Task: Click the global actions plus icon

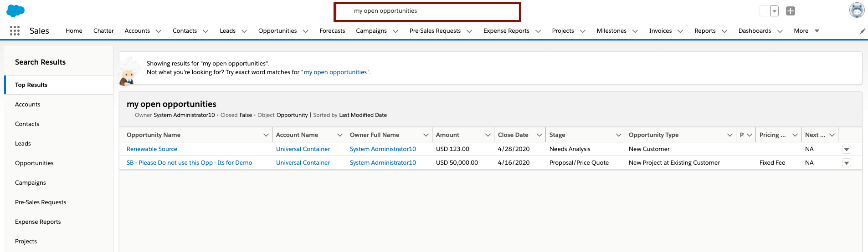Action: point(791,11)
